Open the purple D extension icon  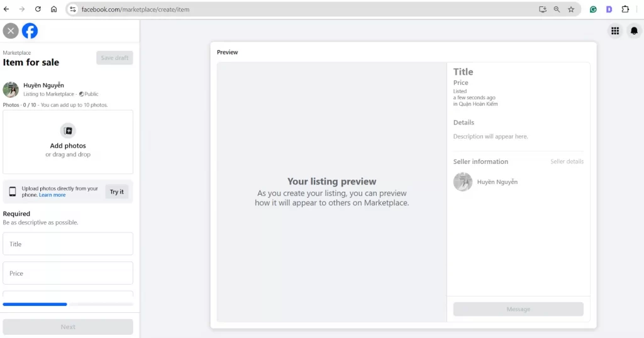(x=609, y=9)
